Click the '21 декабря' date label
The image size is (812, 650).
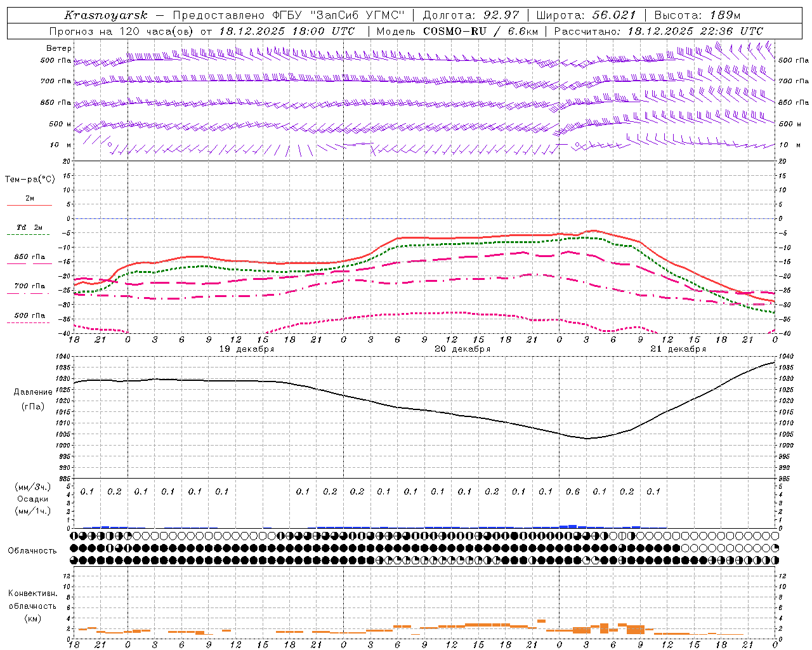678,349
